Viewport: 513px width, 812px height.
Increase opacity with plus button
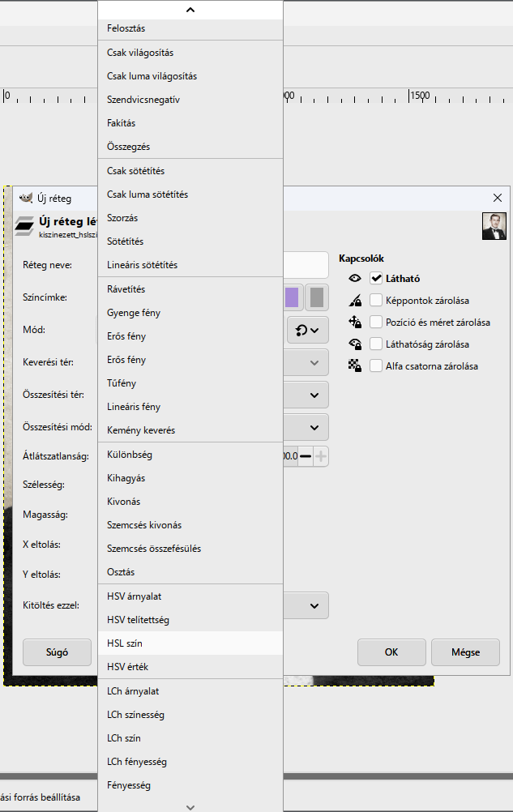pyautogui.click(x=321, y=456)
